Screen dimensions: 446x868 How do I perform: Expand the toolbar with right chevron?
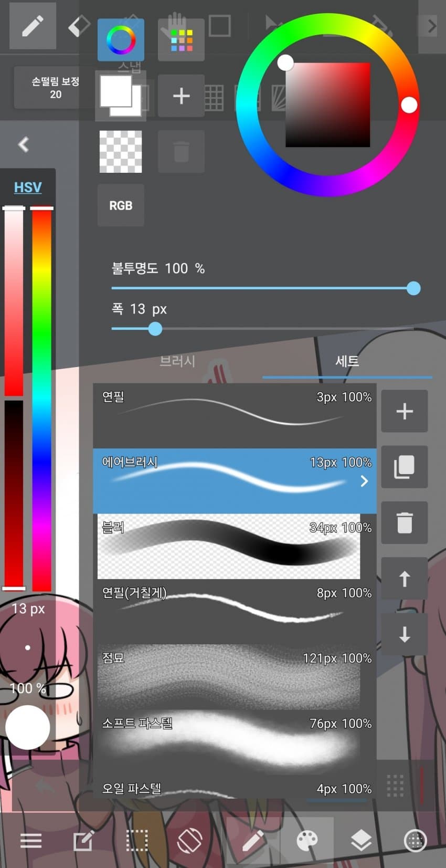(x=432, y=26)
